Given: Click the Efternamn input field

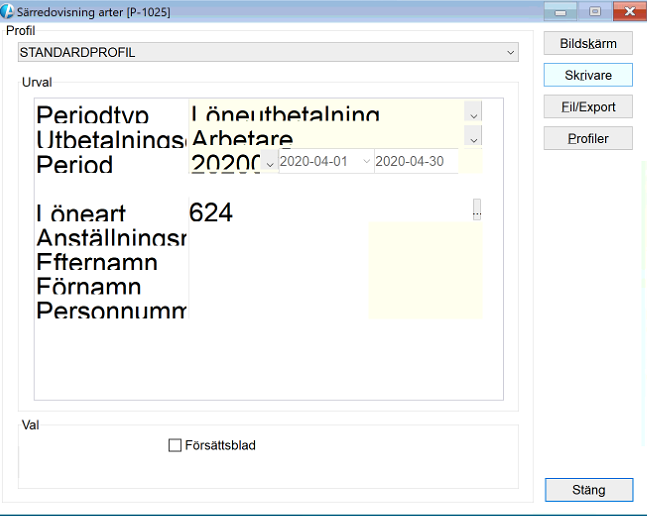Looking at the screenshot, I should coord(278,260).
